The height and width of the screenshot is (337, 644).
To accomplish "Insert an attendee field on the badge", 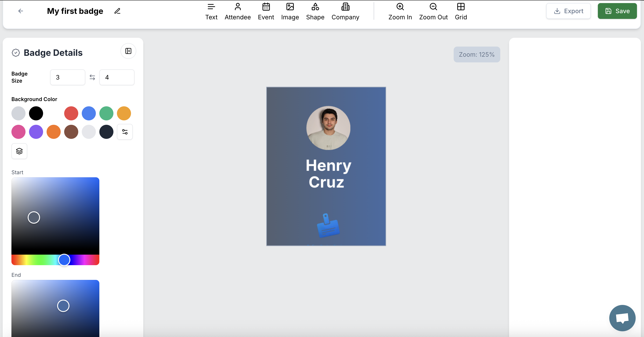I will click(238, 11).
